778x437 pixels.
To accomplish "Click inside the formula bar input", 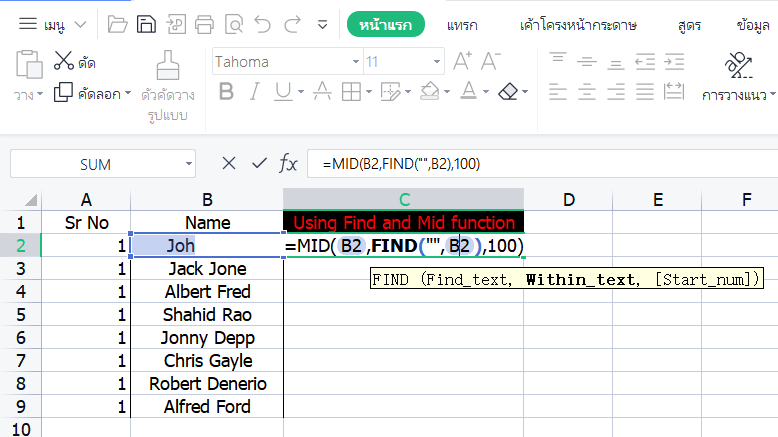I will (542, 164).
